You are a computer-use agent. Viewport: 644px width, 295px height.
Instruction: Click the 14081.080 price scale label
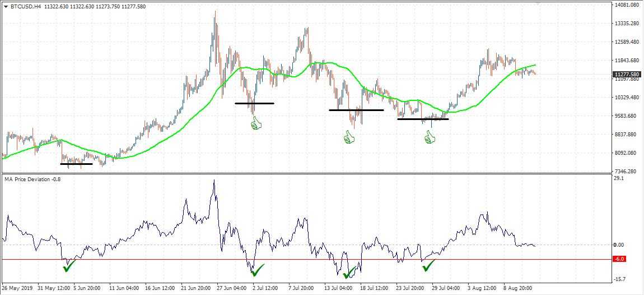[627, 5]
